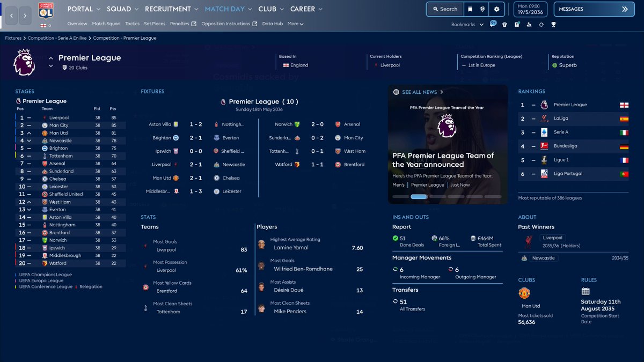Click the trophy bookmark icon
Screen dimensions: 644x362
pos(553,24)
